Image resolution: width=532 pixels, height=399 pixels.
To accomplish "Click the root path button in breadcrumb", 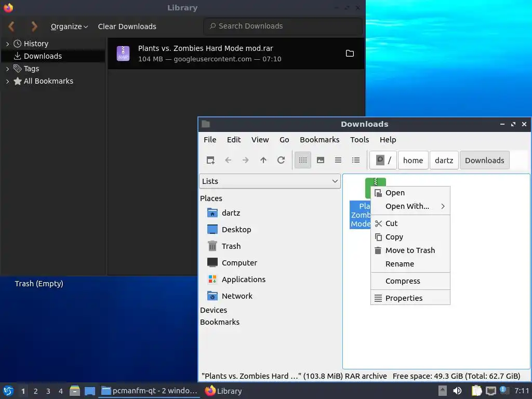I will pyautogui.click(x=383, y=160).
